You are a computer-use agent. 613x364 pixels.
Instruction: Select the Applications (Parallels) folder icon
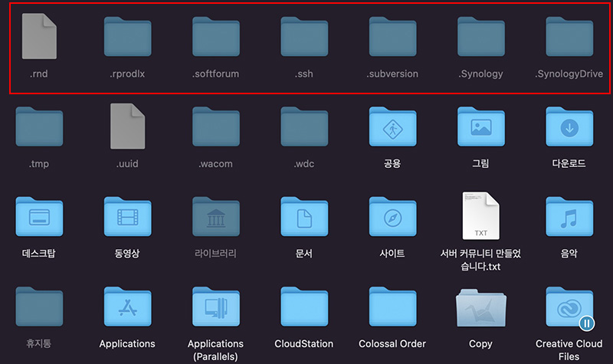tap(216, 307)
